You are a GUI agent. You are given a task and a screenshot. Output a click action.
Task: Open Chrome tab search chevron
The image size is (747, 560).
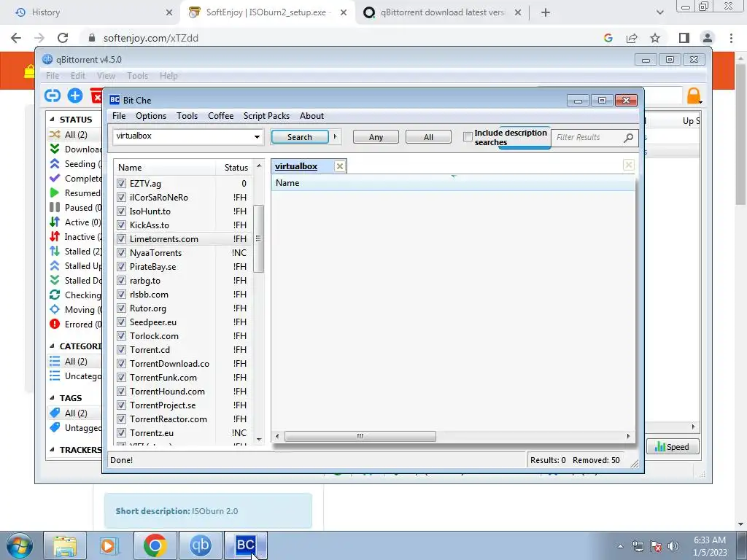659,12
